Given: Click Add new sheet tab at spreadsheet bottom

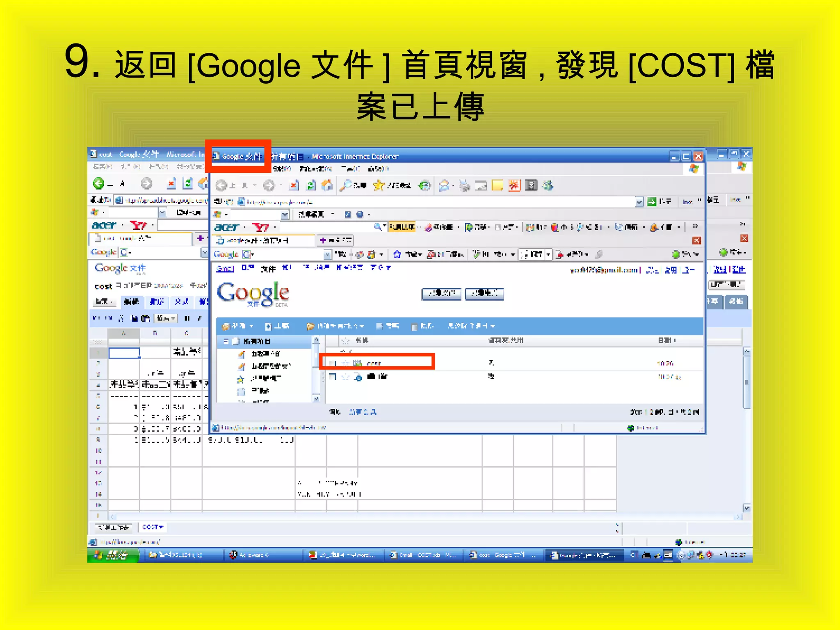Looking at the screenshot, I should (114, 527).
